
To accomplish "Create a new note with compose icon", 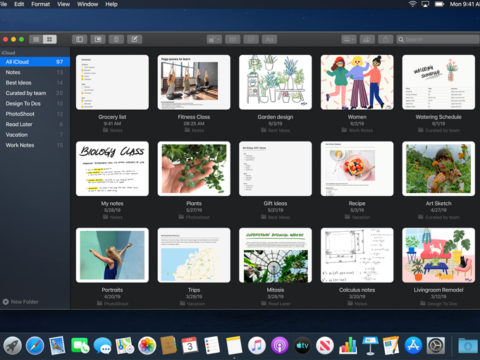I will pos(134,39).
